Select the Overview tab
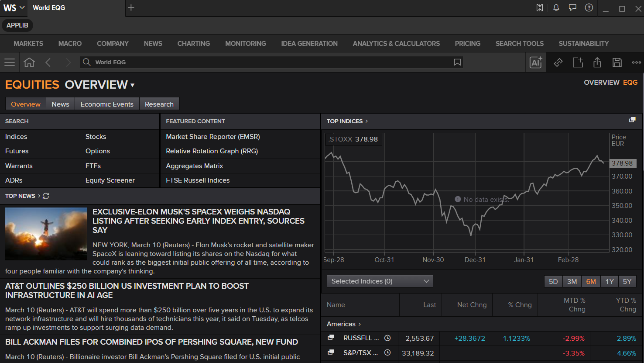This screenshot has height=363, width=644. 26,104
